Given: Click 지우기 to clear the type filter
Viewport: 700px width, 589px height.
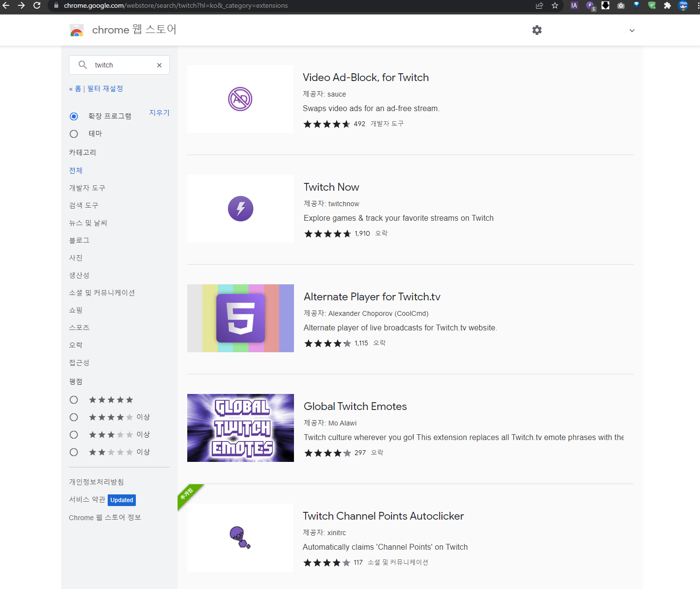Looking at the screenshot, I should 159,113.
